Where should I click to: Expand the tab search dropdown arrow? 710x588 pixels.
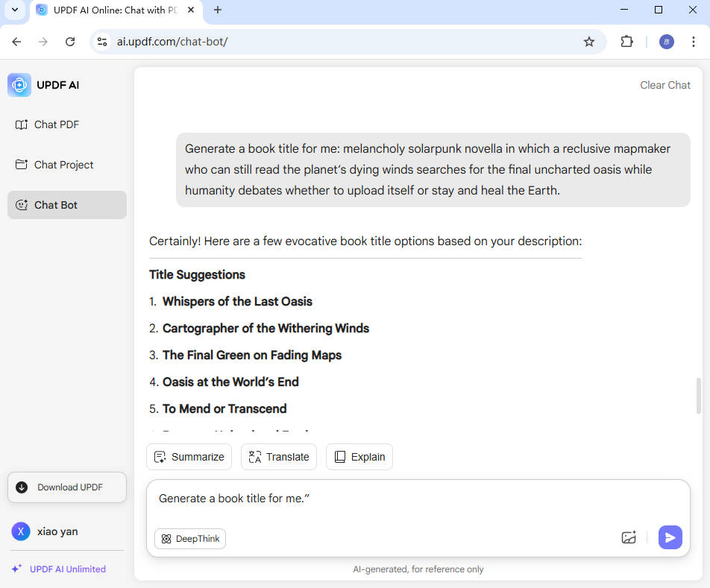14,10
